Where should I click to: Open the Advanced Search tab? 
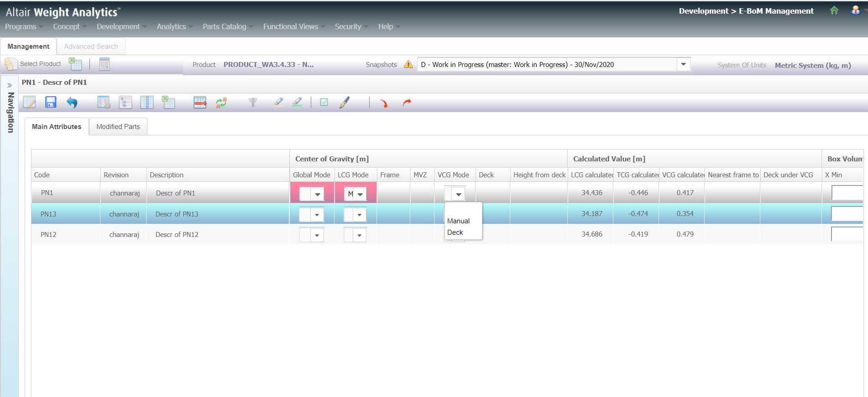pyautogui.click(x=91, y=46)
